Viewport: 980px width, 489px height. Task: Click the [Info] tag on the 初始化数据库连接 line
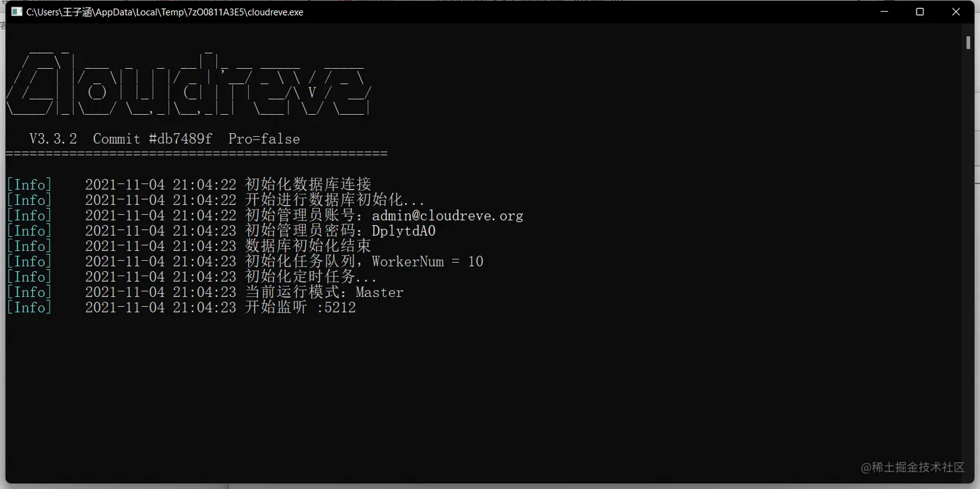(x=29, y=184)
